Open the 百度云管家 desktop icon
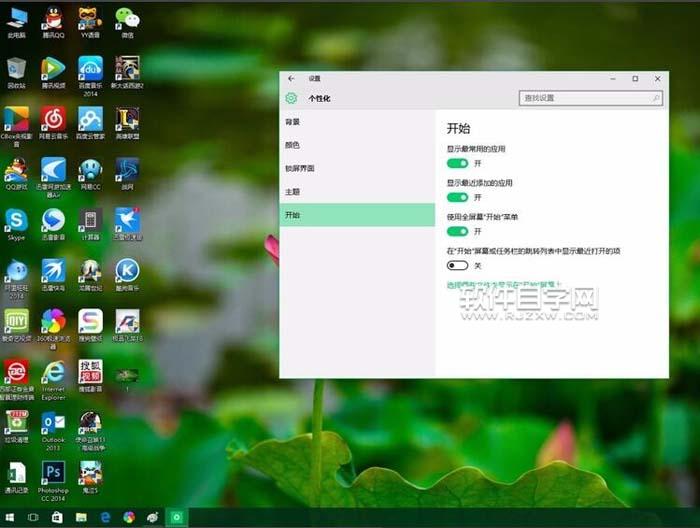700x528 pixels. tap(90, 123)
